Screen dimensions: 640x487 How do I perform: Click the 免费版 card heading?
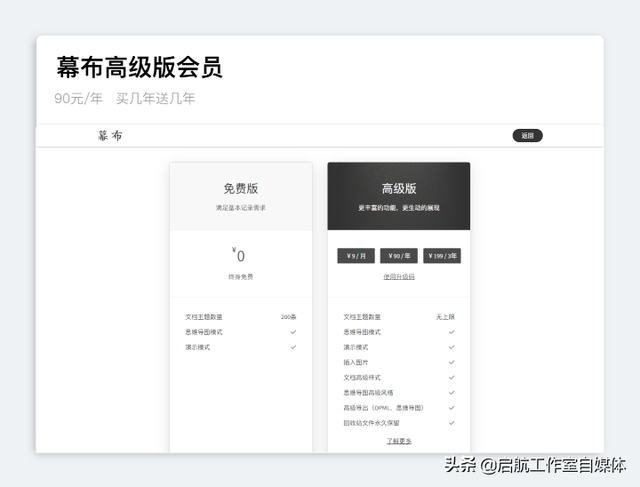240,188
